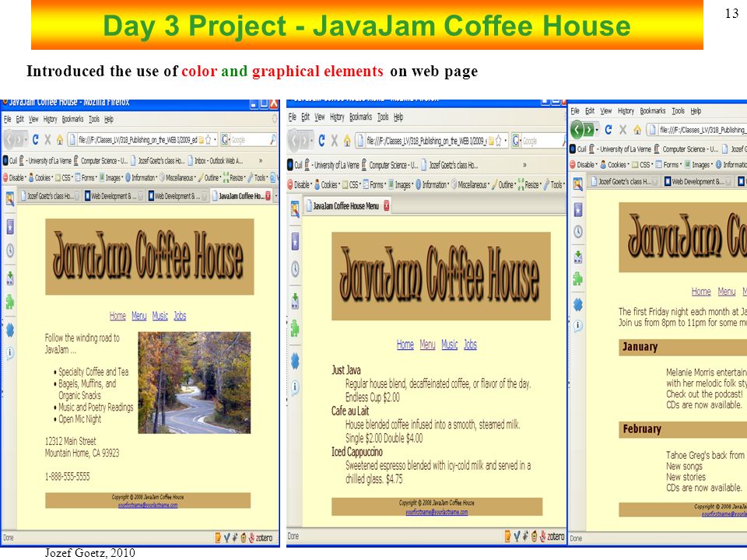This screenshot has height=560, width=747.
Task: Click clock history sidebar icon in middle window
Action: (x=295, y=270)
